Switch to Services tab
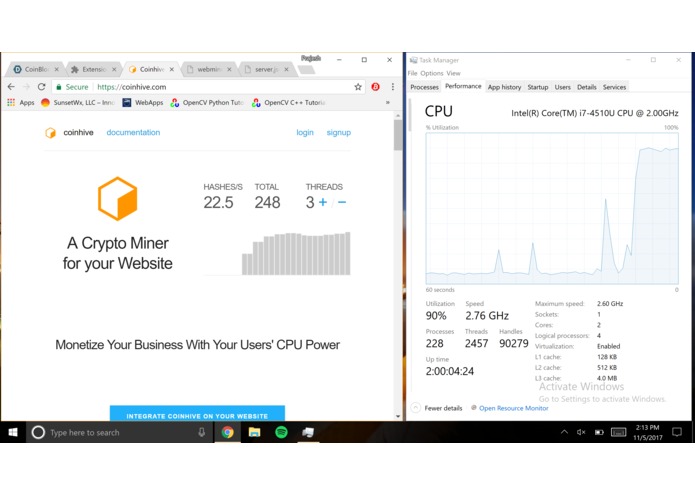 click(614, 87)
